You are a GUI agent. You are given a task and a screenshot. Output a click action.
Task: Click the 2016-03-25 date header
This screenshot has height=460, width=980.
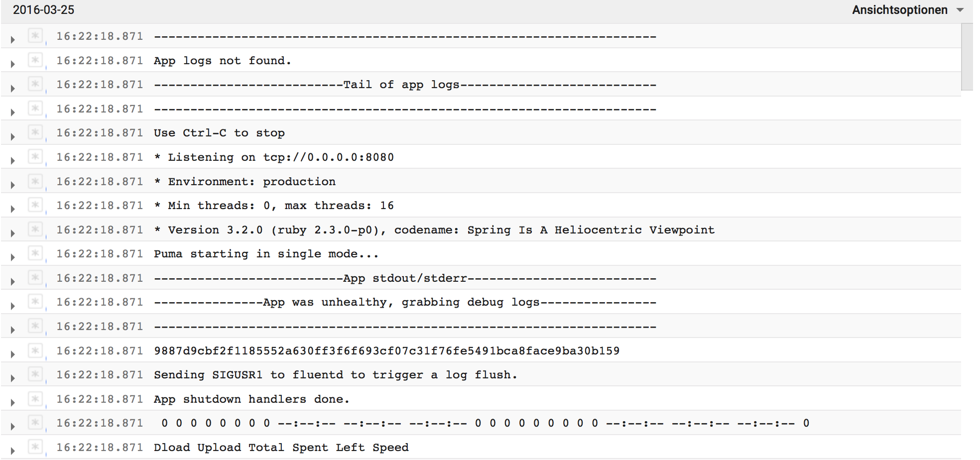44,10
